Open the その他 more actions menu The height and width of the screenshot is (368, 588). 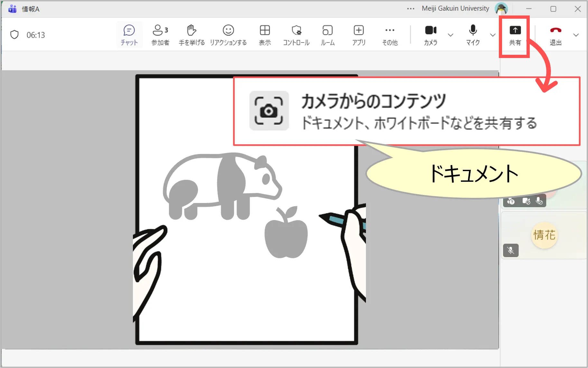(390, 35)
